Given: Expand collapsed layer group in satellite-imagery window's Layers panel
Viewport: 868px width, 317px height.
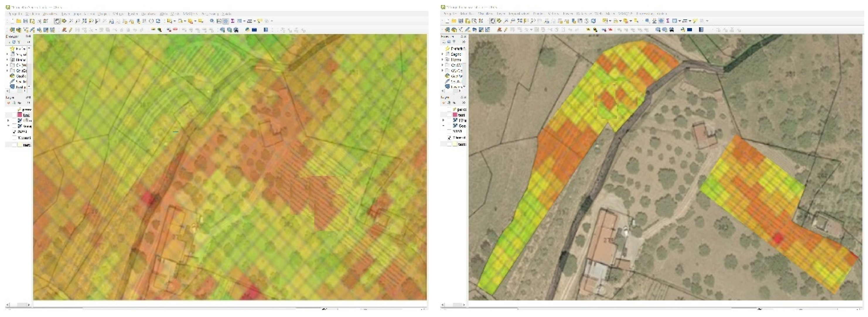Looking at the screenshot, I should click(x=444, y=120).
